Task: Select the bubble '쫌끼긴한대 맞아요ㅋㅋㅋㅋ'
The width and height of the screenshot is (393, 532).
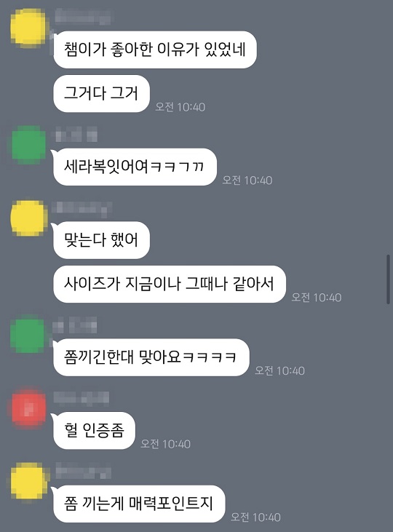Action: pos(151,357)
